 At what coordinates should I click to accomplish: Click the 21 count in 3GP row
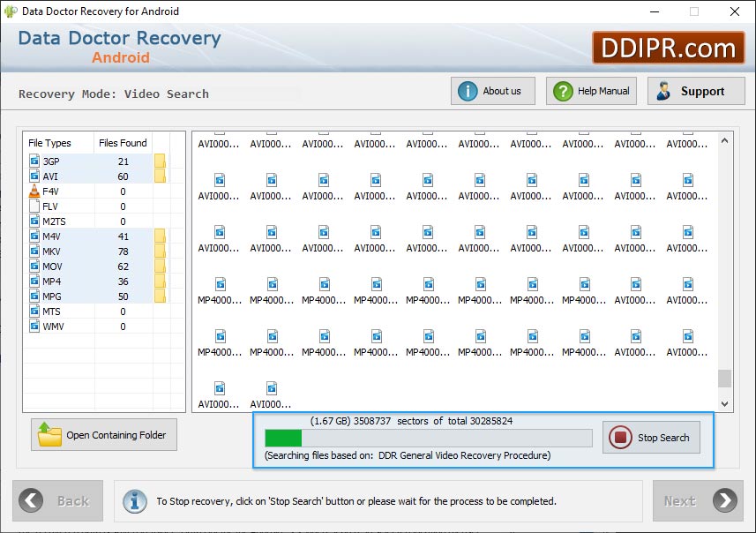tap(124, 161)
